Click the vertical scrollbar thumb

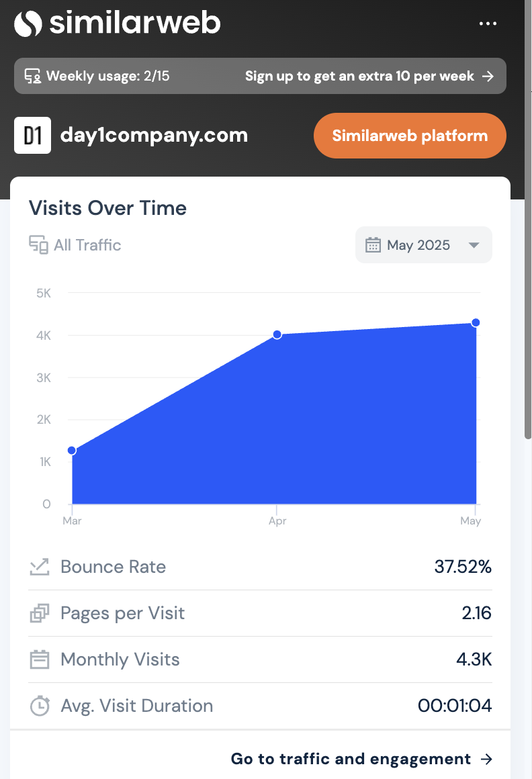[x=527, y=219]
